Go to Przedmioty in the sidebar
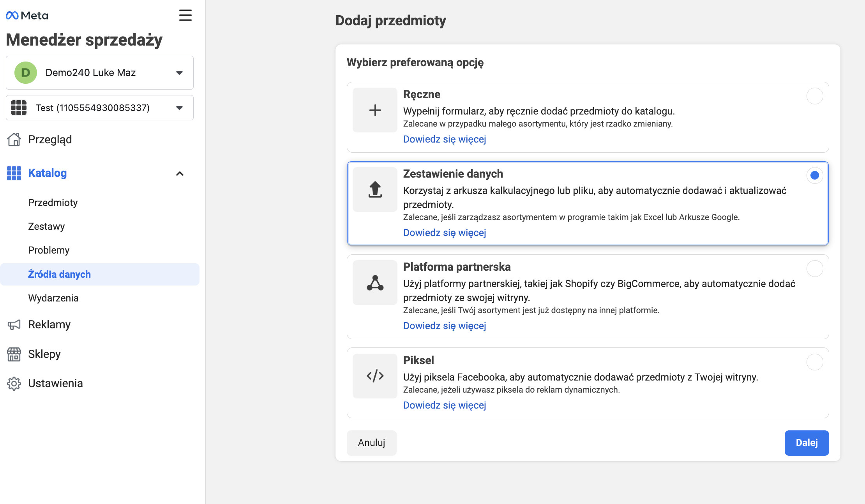The image size is (865, 504). coord(53,203)
